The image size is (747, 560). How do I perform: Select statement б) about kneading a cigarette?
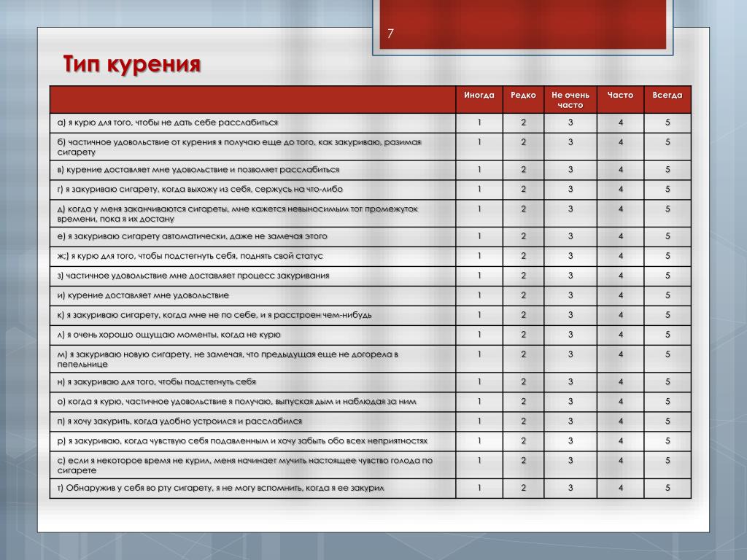pos(239,147)
